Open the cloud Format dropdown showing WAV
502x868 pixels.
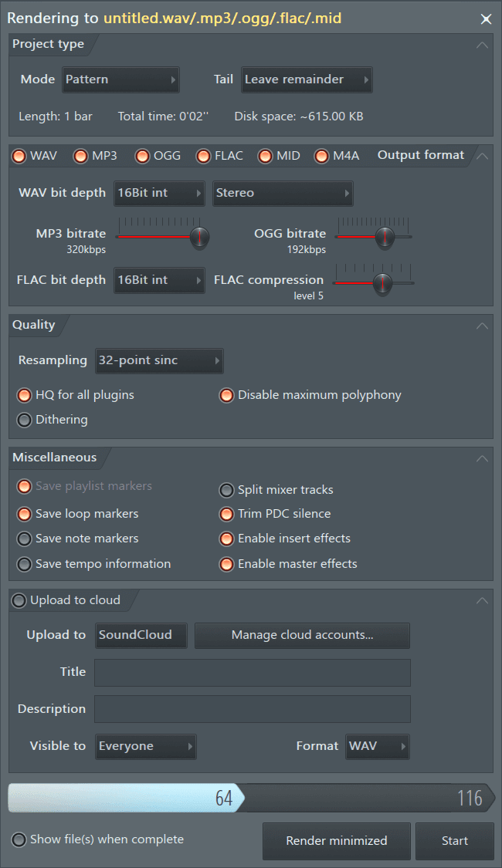pyautogui.click(x=378, y=746)
